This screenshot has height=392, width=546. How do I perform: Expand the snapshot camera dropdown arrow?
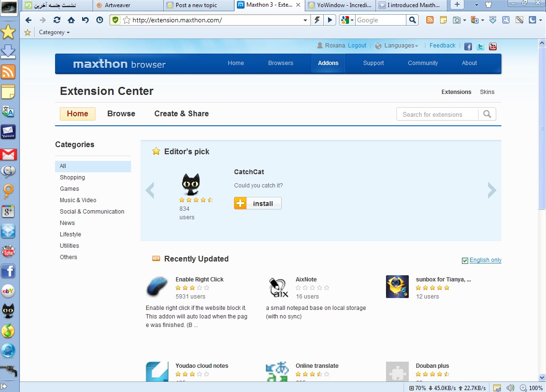tap(464, 20)
